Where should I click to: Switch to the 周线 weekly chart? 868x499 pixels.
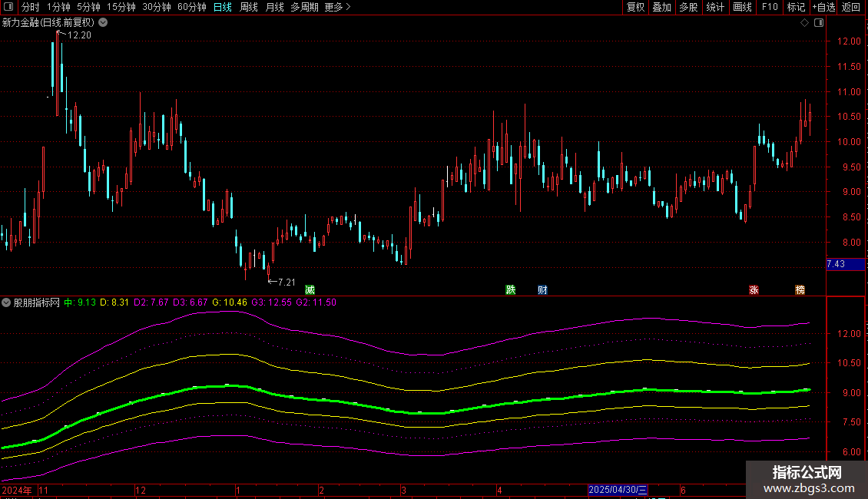coord(249,7)
